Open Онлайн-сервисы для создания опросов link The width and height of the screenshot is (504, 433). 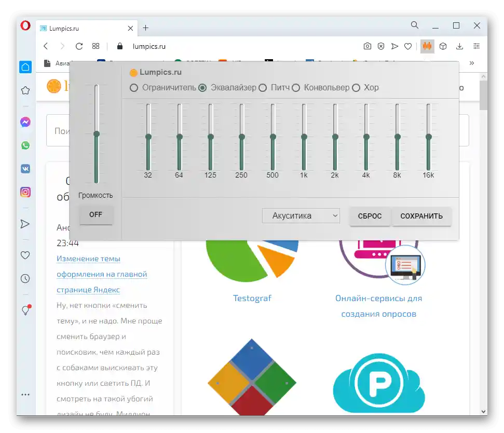pyautogui.click(x=378, y=306)
